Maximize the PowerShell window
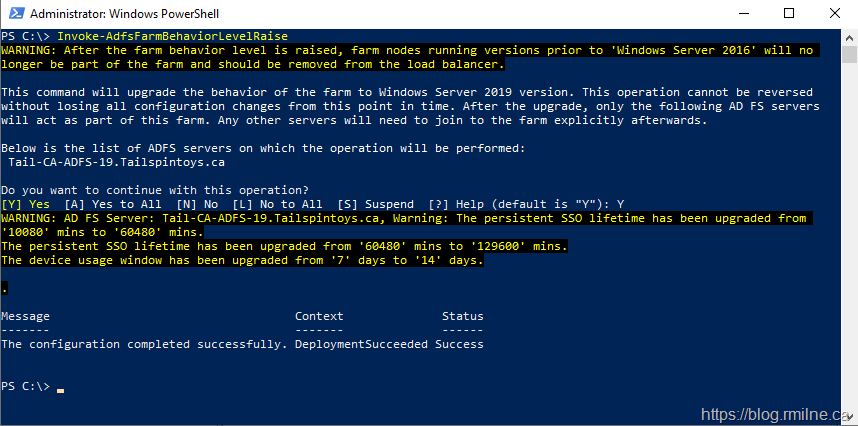 point(789,14)
